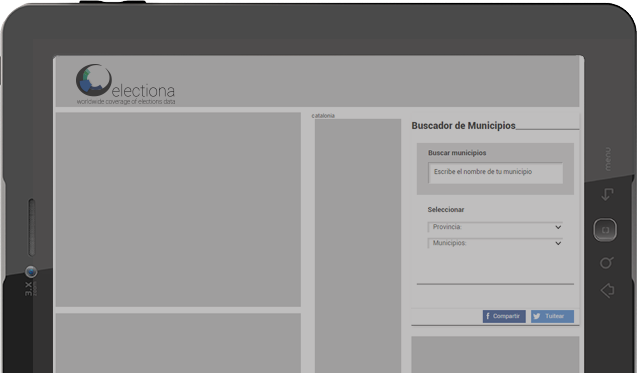Open the Municipios dropdown
The image size is (637, 373).
click(x=495, y=243)
